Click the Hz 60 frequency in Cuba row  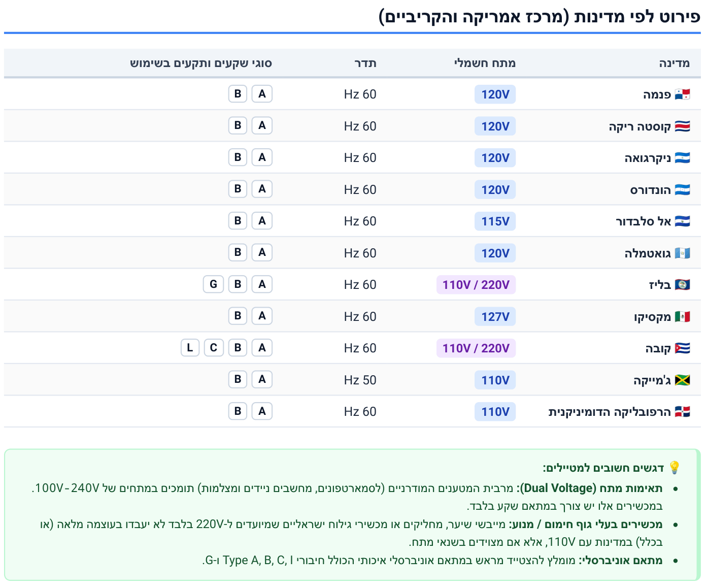coord(360,348)
